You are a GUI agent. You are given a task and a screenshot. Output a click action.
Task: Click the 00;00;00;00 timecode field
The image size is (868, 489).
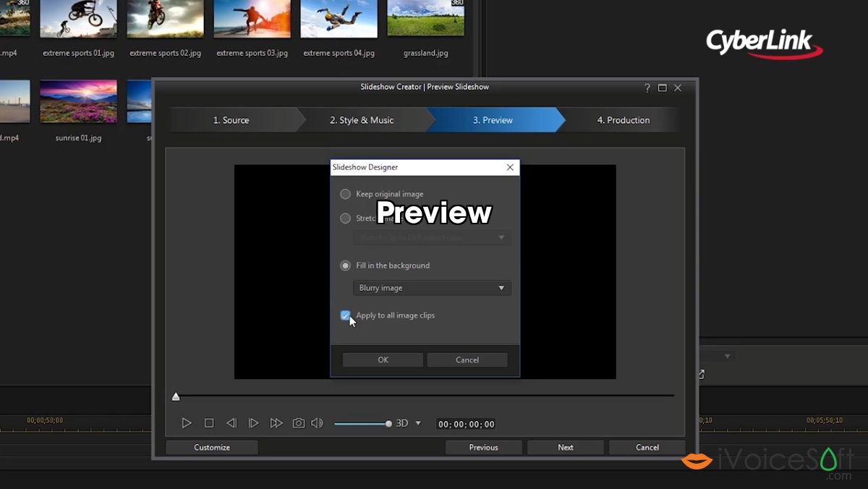(467, 425)
